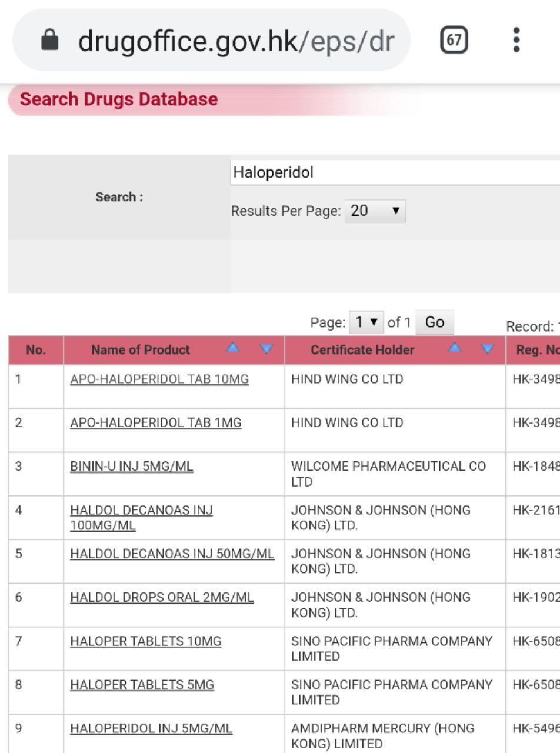Tap the drugoffice.gov.hk address bar
This screenshot has width=560, height=753.
tap(212, 40)
